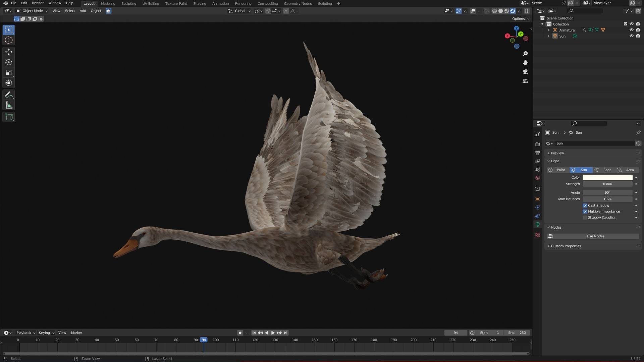Open the World properties tab icon
This screenshot has height=362, width=644.
(x=538, y=178)
